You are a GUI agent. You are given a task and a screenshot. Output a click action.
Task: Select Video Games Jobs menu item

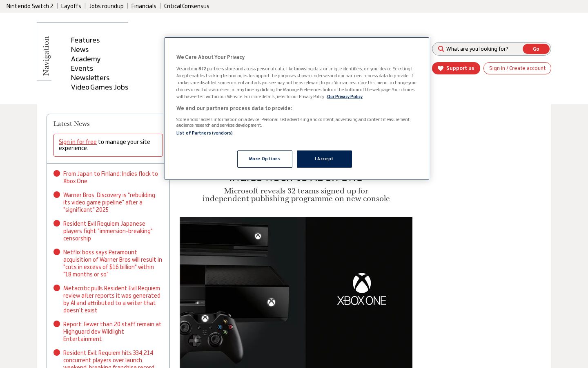click(100, 87)
